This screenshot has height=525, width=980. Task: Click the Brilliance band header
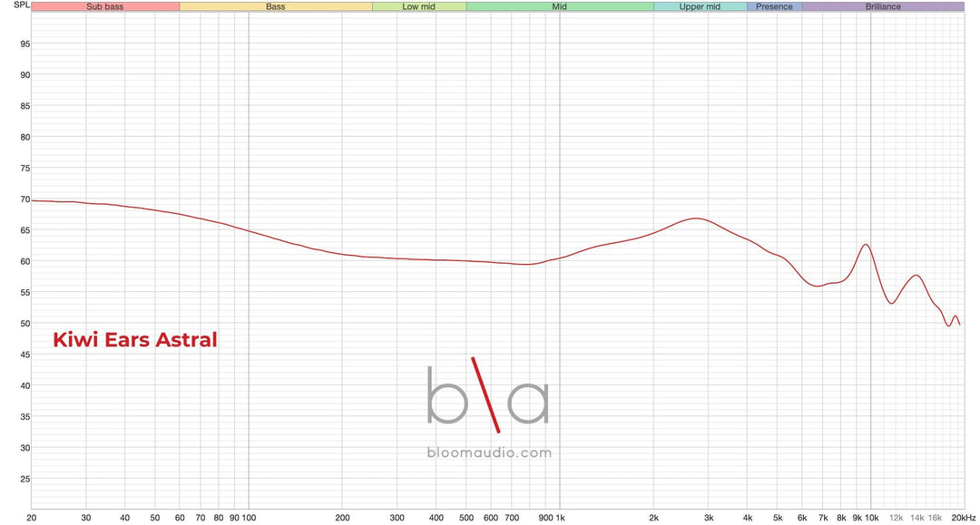883,7
